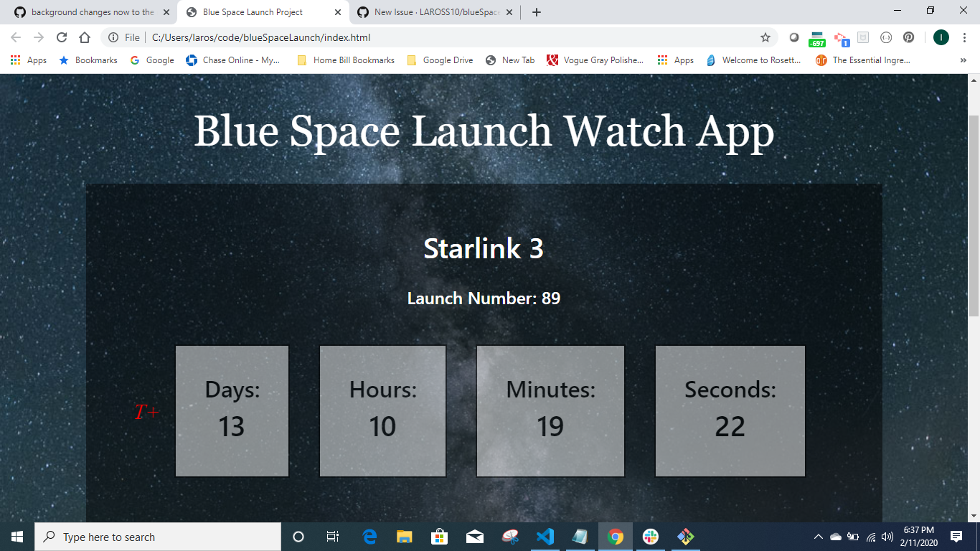This screenshot has height=551, width=980.
Task: Show more bookmarks with the chevron
Action: (963, 60)
